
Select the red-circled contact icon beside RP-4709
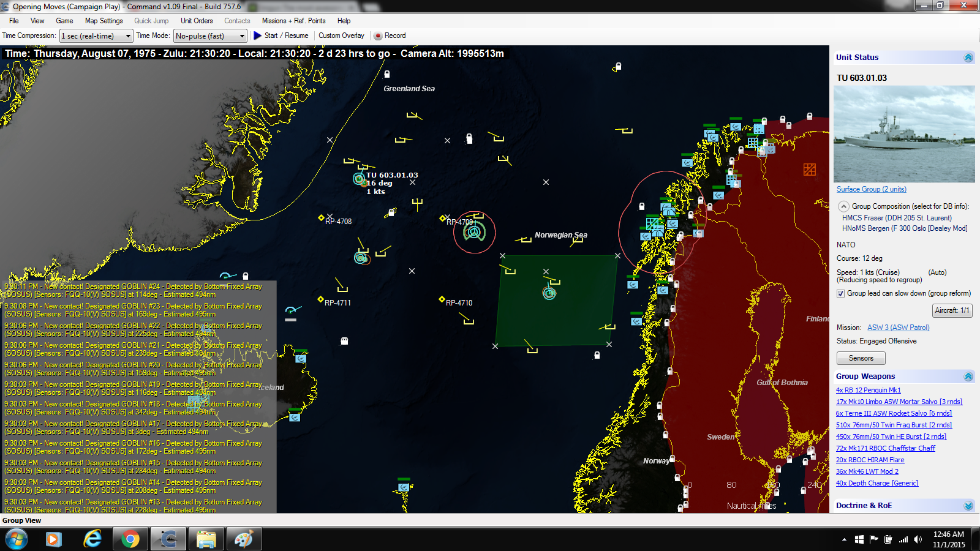pyautogui.click(x=474, y=231)
